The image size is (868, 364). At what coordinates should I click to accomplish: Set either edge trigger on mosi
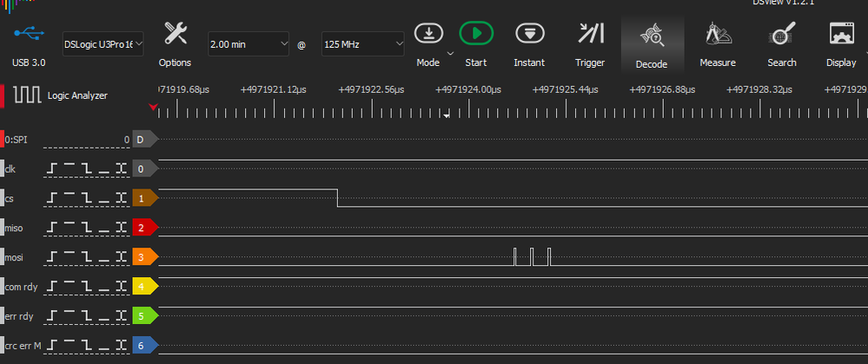point(121,256)
